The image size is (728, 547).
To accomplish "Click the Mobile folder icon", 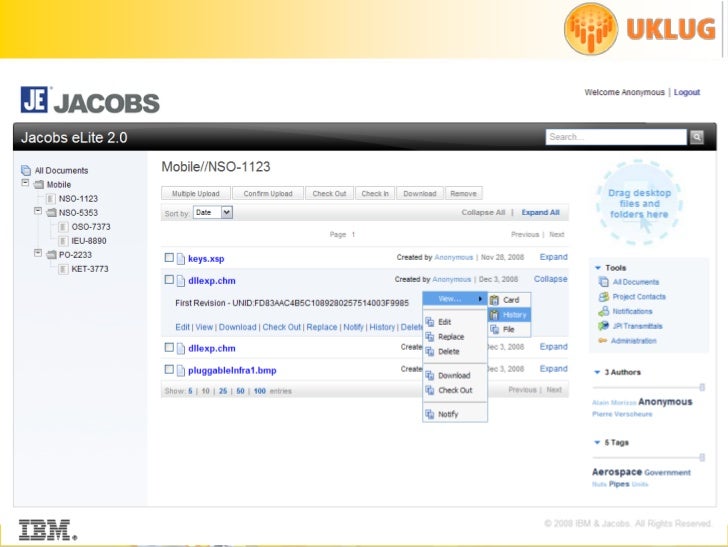I will (39, 184).
